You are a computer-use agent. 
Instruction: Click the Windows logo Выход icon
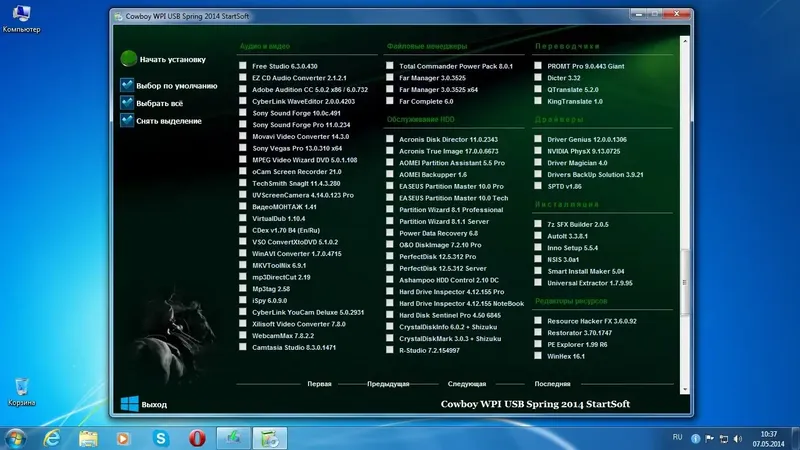coord(129,404)
